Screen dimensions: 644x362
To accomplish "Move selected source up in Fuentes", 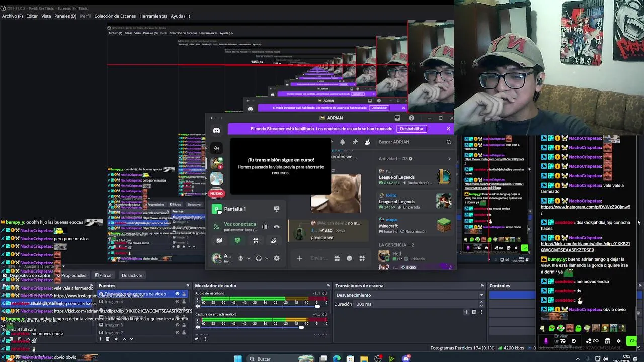I will coord(124,339).
